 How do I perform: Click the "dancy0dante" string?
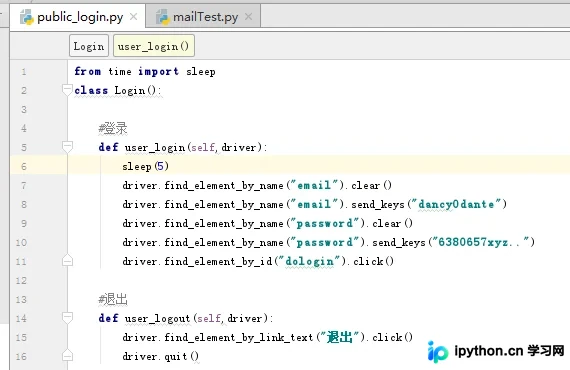coord(456,204)
